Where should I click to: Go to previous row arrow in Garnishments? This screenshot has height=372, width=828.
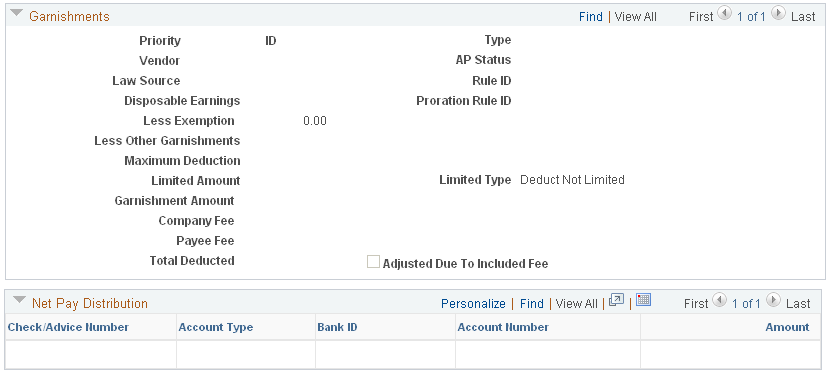725,14
